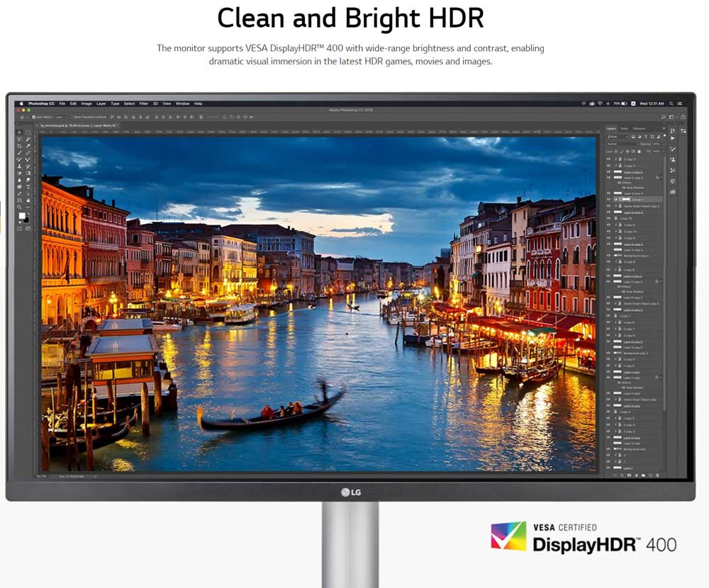709x588 pixels.
Task: Enable the Auto-Select checkbox
Action: point(33,117)
